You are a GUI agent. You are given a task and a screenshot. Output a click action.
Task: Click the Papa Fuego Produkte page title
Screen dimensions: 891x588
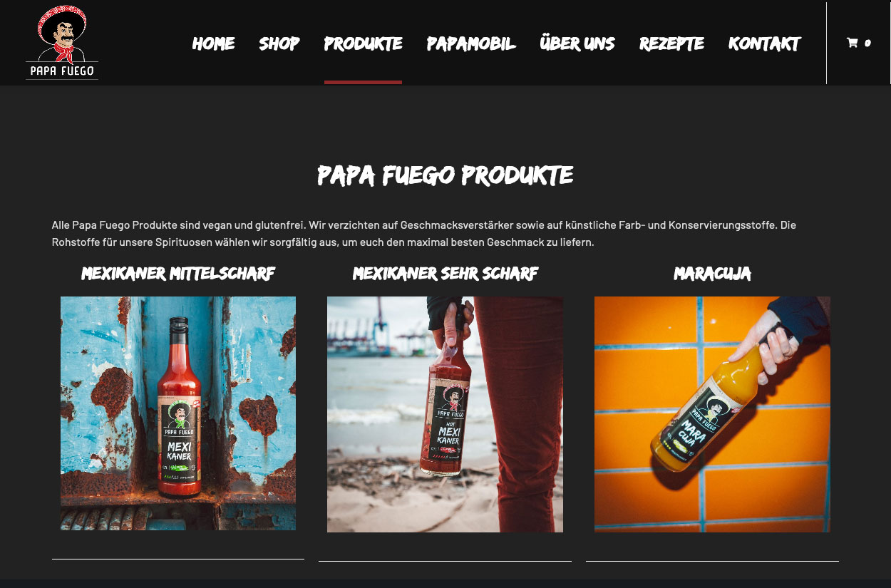point(445,175)
